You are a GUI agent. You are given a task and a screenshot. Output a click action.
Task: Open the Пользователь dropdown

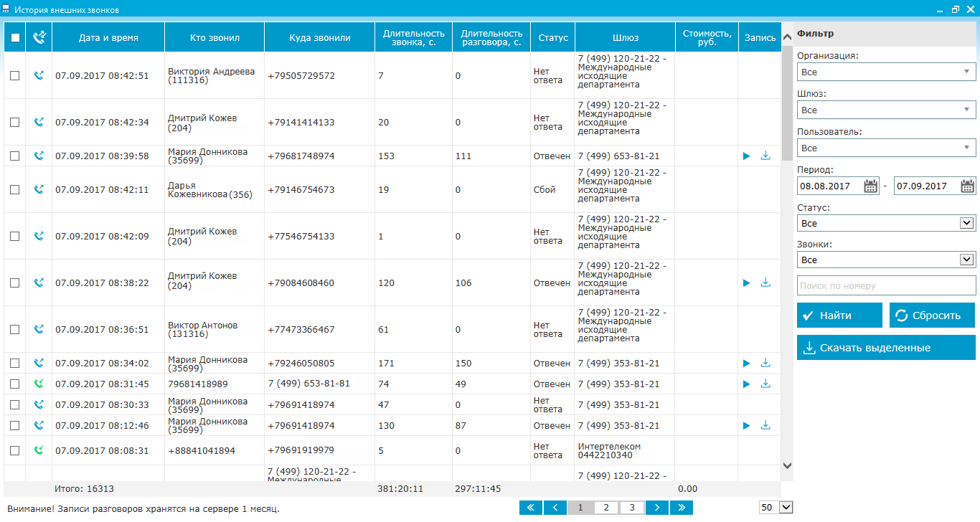tap(886, 148)
